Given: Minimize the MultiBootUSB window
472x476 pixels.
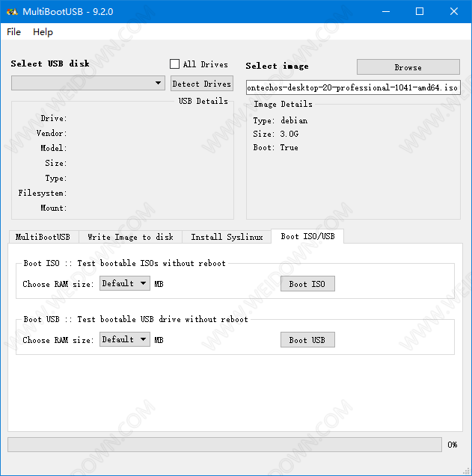Looking at the screenshot, I should [x=385, y=11].
